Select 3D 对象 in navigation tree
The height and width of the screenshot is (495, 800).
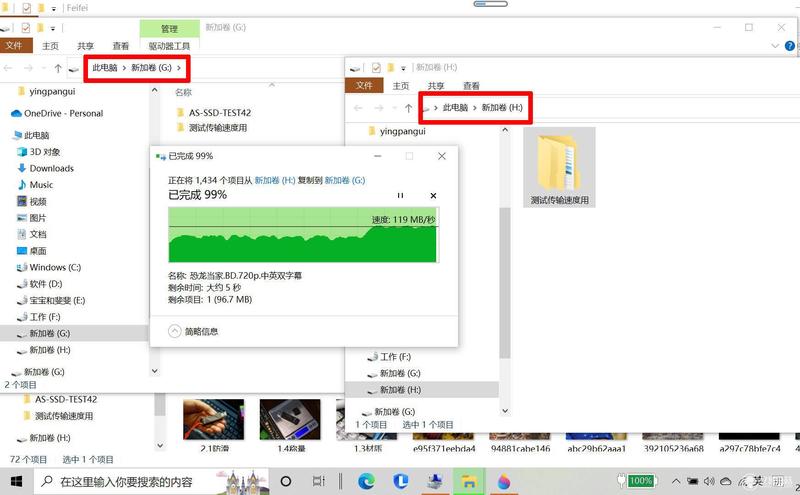[x=39, y=152]
